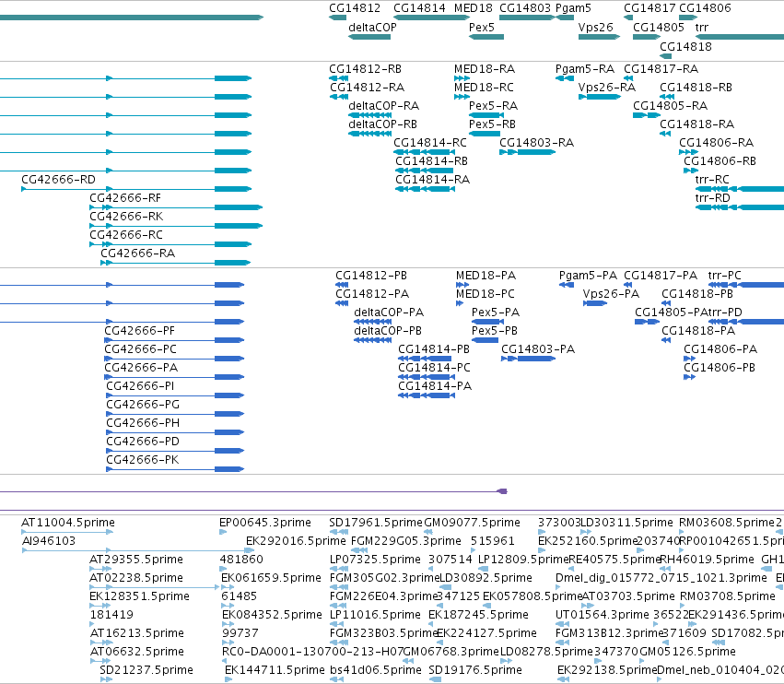Click the CG14814 gene label

[x=419, y=8]
